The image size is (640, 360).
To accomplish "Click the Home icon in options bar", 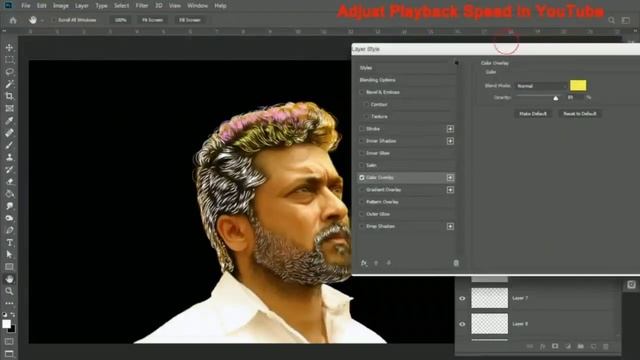I will 13,20.
